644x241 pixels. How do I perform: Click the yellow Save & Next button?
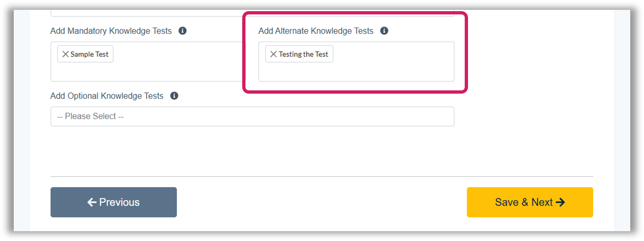click(530, 202)
